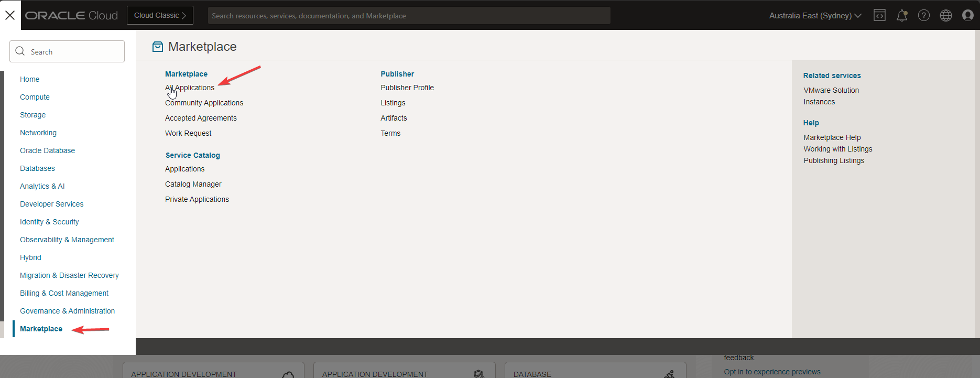Image resolution: width=980 pixels, height=378 pixels.
Task: Open Catalog Manager link
Action: point(193,184)
